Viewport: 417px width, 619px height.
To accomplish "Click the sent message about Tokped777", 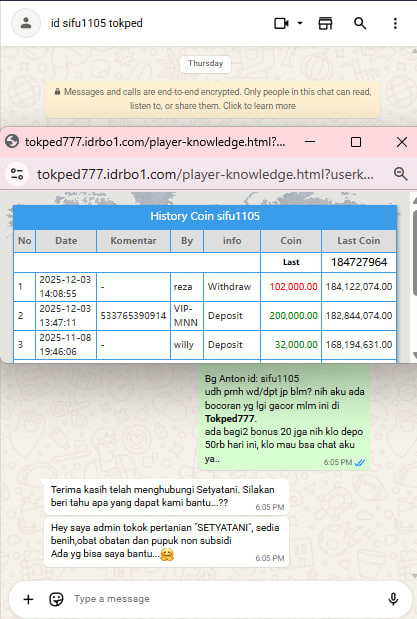I will (x=284, y=418).
